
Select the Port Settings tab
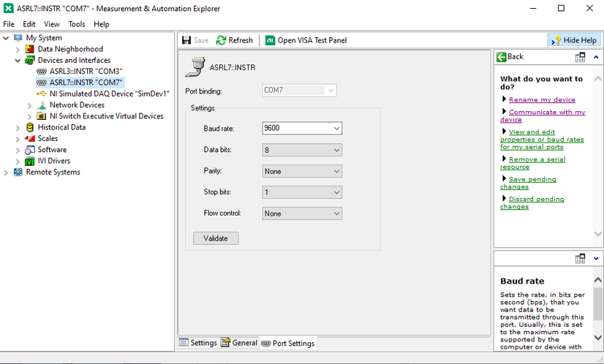288,344
